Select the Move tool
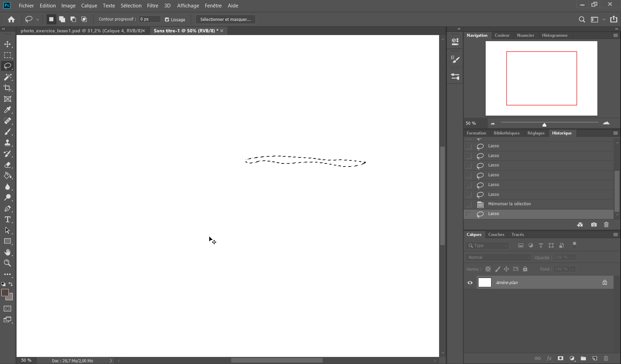Viewport: 621px width, 364px height. 7,44
